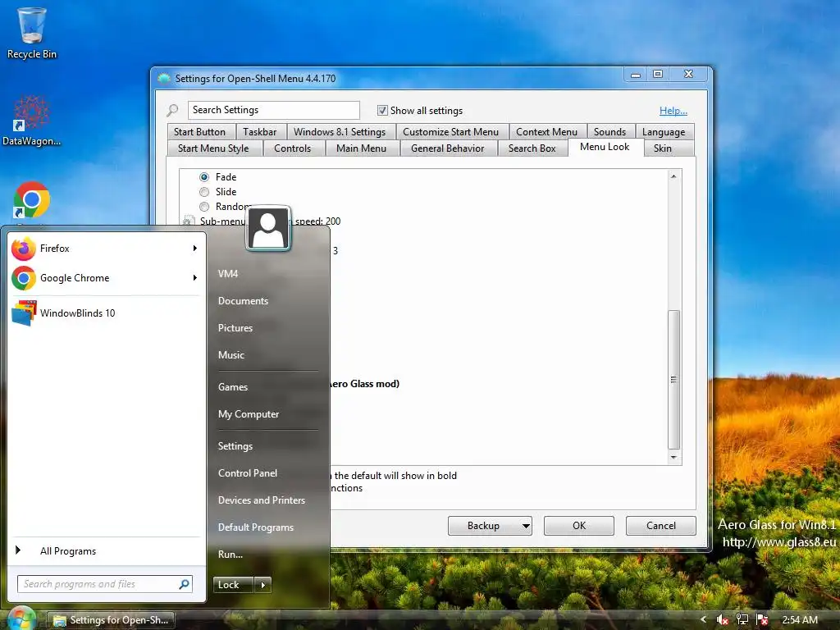Viewport: 840px width, 630px height.
Task: Click the Search programs and files box
Action: point(104,584)
